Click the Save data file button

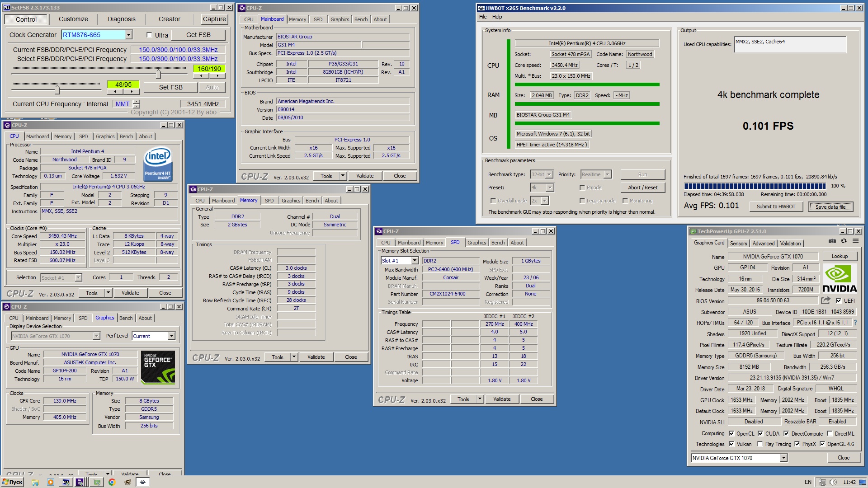pos(830,206)
